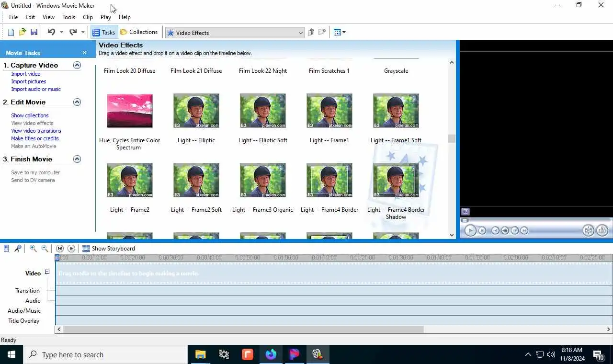Click the Import pictures link
The width and height of the screenshot is (613, 364).
click(x=29, y=81)
